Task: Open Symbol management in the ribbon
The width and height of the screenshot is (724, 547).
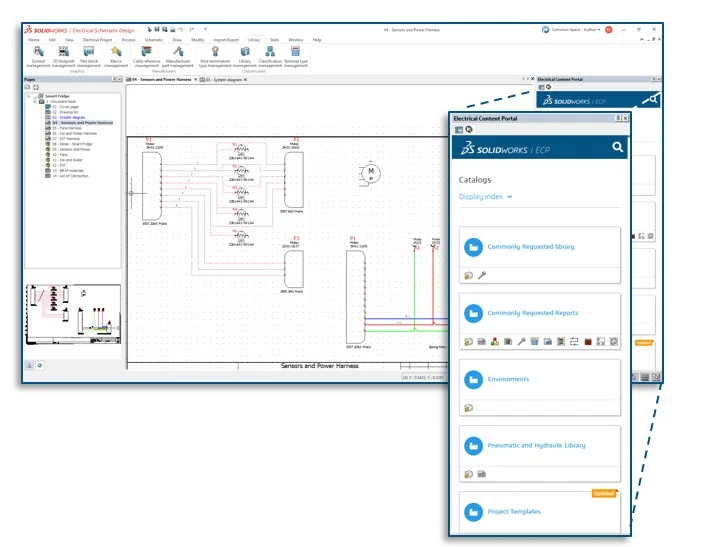Action: click(38, 54)
